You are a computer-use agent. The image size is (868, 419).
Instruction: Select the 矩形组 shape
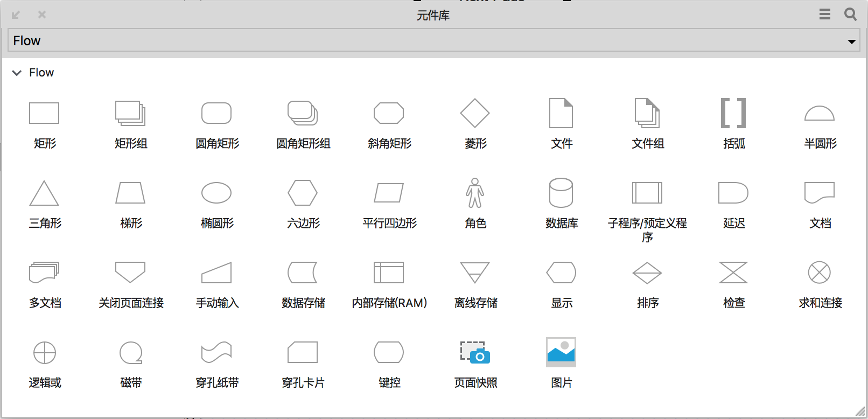tap(130, 113)
